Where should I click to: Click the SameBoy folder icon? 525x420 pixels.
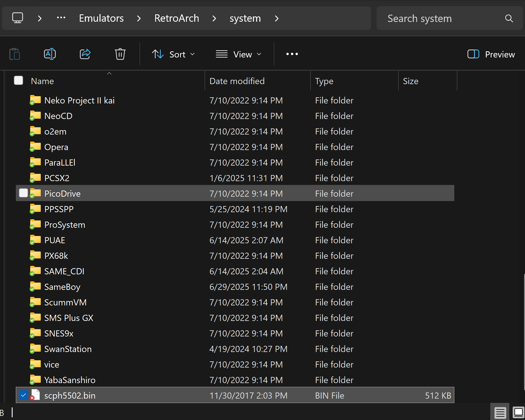click(35, 286)
